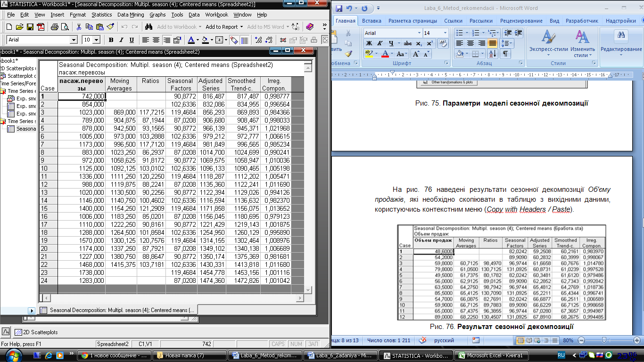
Task: Select the Smoothed Trend-c. column header
Action: (241, 84)
